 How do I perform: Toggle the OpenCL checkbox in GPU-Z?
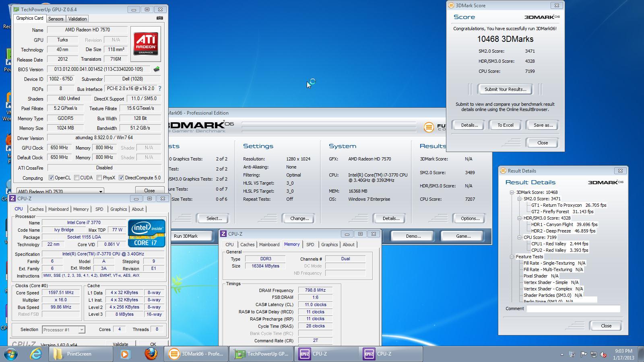point(51,178)
